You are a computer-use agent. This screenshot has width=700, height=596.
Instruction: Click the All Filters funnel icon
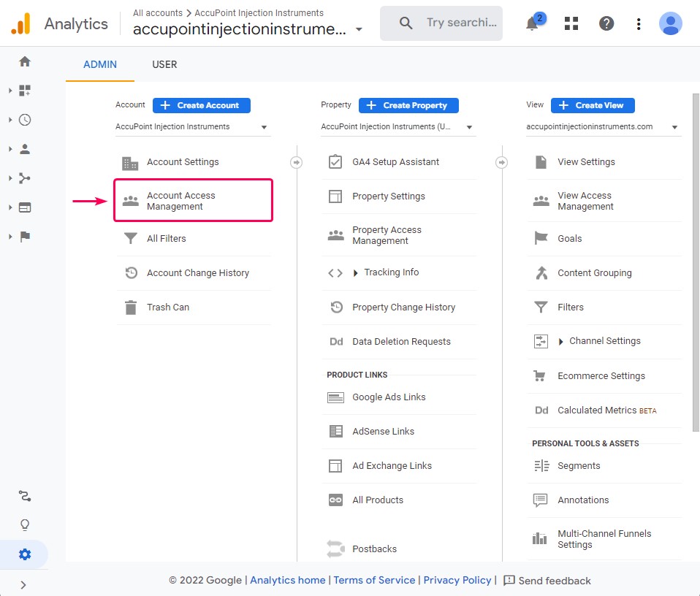pos(130,239)
